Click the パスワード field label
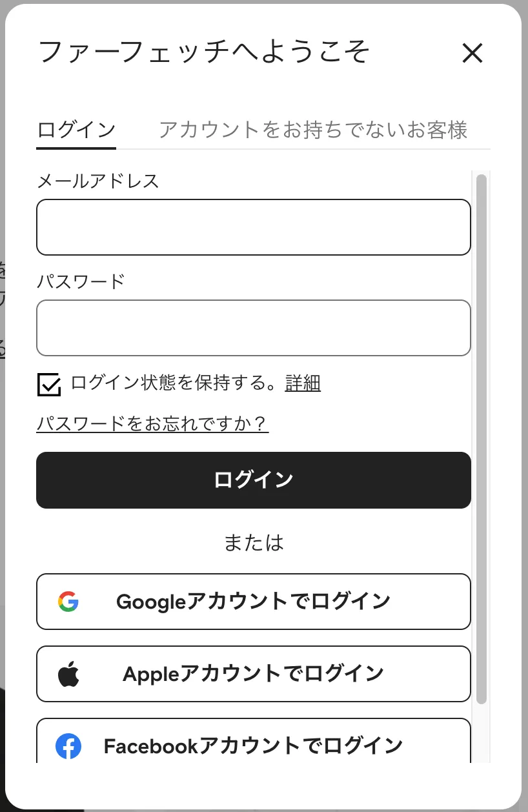Image resolution: width=528 pixels, height=812 pixels. coord(81,281)
